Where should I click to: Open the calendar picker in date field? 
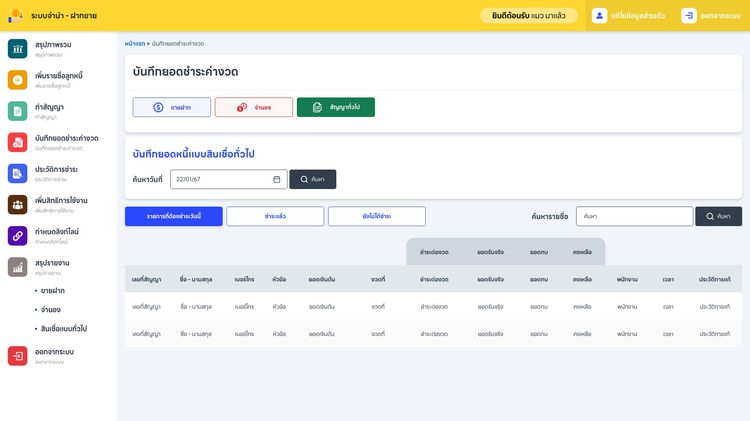tap(277, 179)
